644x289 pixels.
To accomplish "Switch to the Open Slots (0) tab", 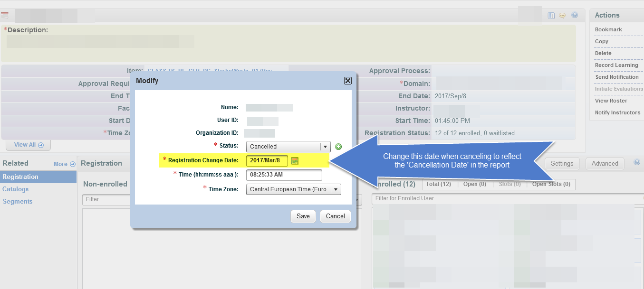I will click(551, 184).
